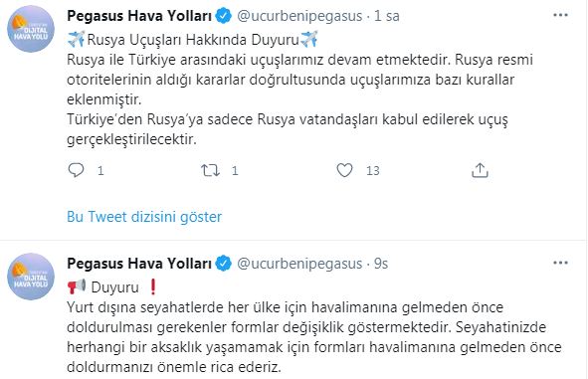Image resolution: width=588 pixels, height=379 pixels.
Task: Like the Rusya Uçuşları Hakkında Duyuru tweet
Action: tap(344, 170)
